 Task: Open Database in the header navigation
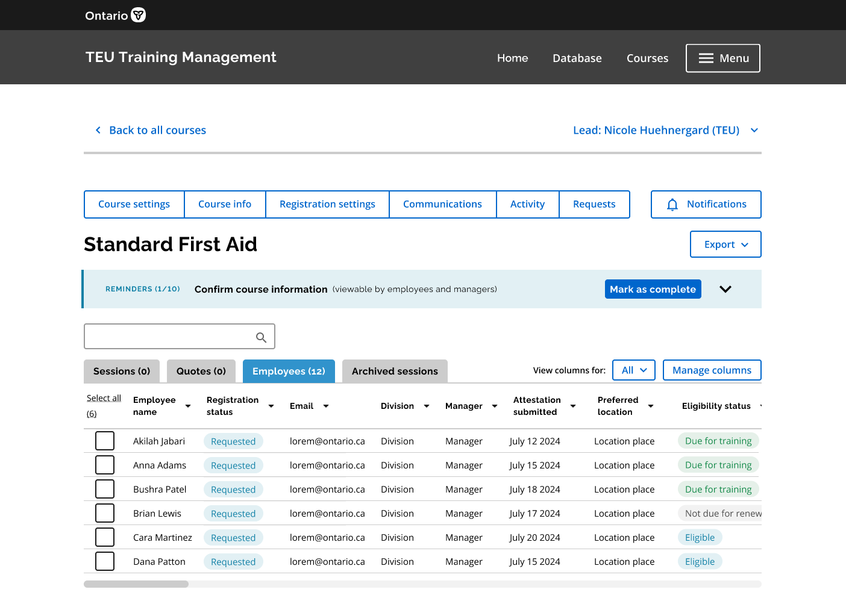click(577, 58)
